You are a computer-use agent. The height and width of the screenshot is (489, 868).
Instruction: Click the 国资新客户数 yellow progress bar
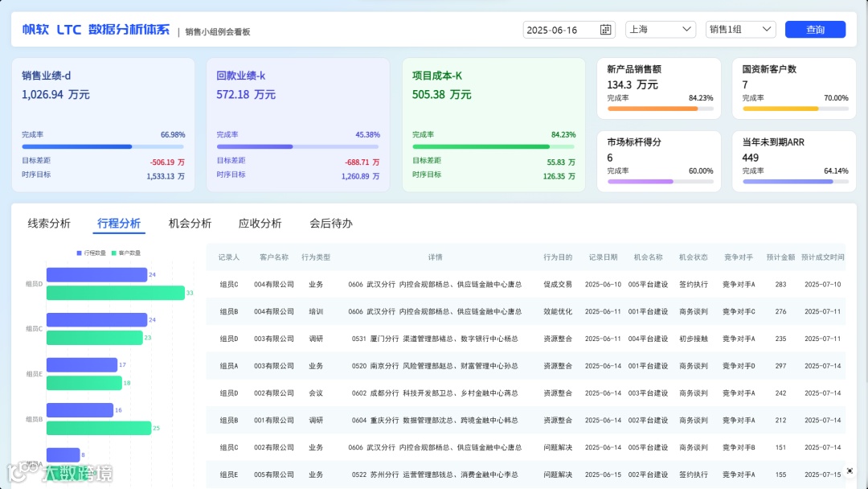796,109
